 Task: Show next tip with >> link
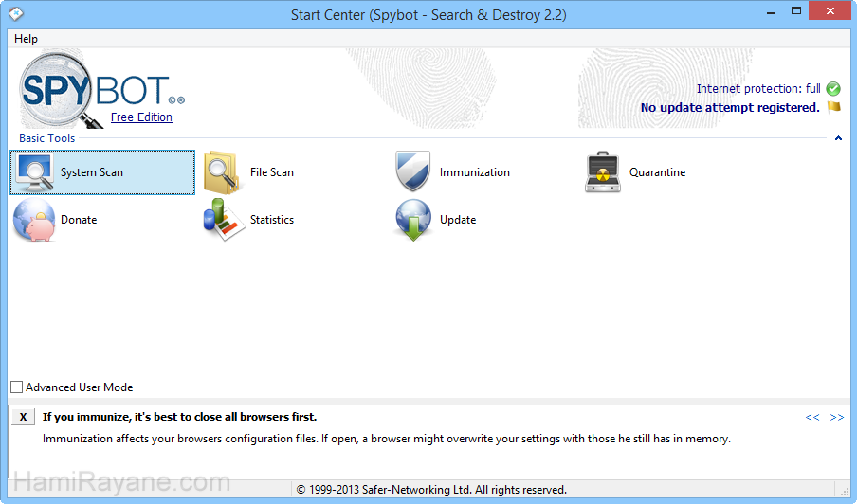(x=837, y=417)
